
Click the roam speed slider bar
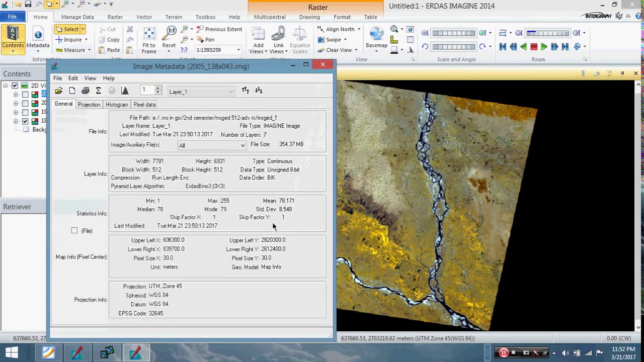click(547, 33)
